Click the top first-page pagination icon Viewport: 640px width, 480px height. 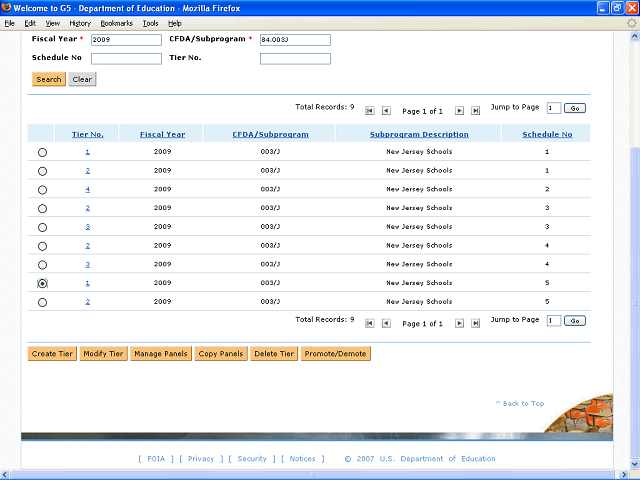tap(370, 111)
